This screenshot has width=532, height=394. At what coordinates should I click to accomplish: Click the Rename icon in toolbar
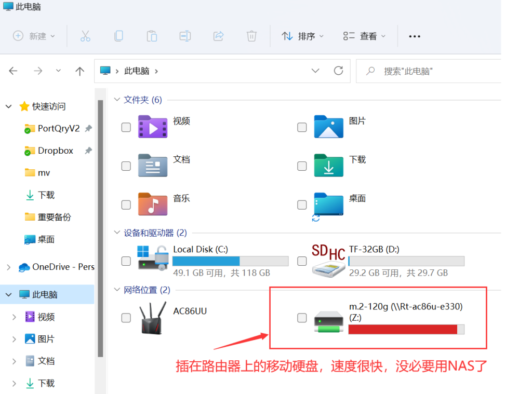pyautogui.click(x=185, y=36)
